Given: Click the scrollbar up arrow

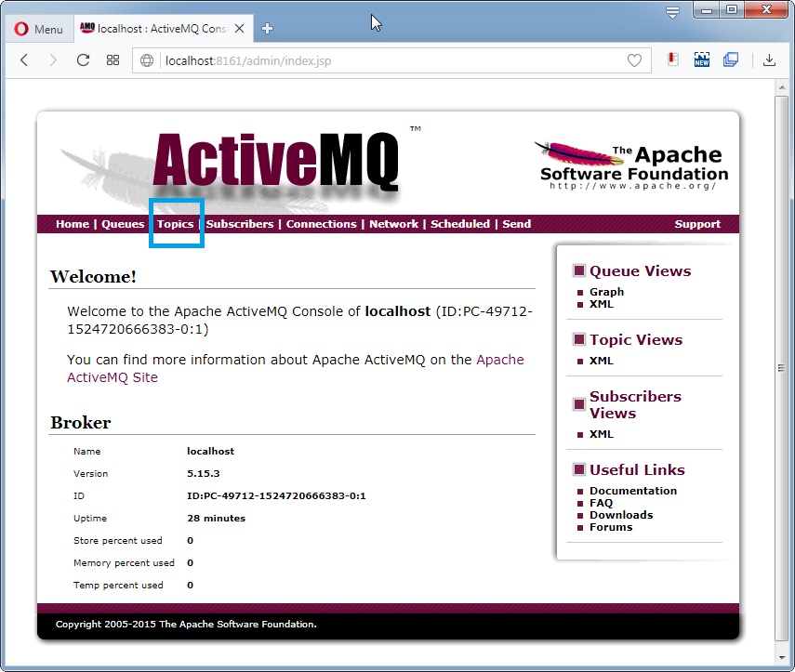Looking at the screenshot, I should coord(782,87).
